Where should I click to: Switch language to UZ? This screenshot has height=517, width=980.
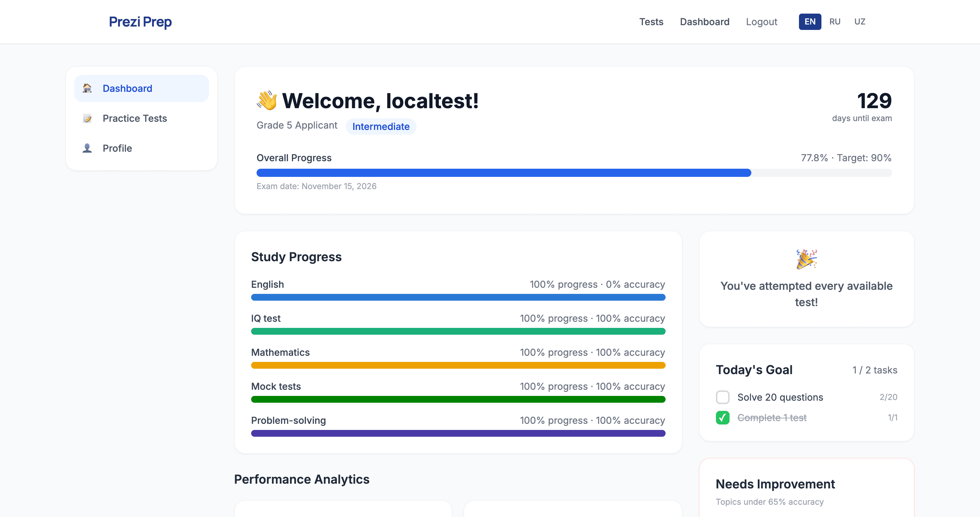tap(860, 22)
